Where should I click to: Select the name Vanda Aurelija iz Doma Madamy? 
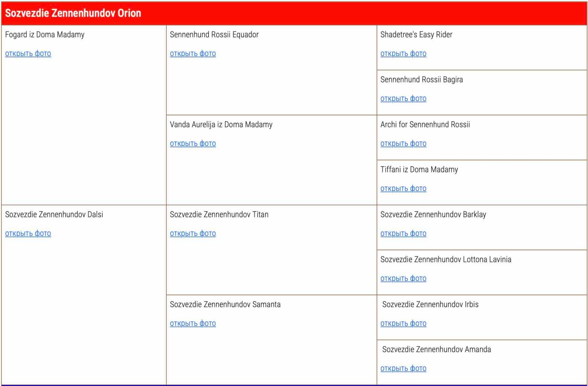click(x=221, y=125)
